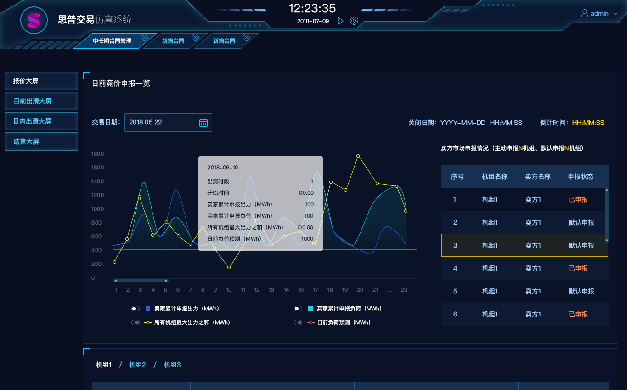Switch to the 中长期合同管理 tab
Image resolution: width=627 pixels, height=390 pixels.
[112, 41]
